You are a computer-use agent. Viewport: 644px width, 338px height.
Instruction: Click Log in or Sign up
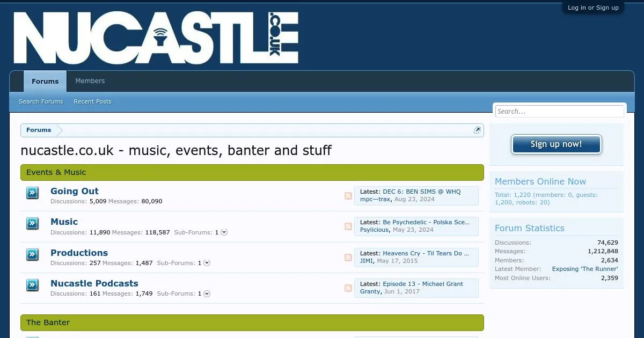(593, 8)
